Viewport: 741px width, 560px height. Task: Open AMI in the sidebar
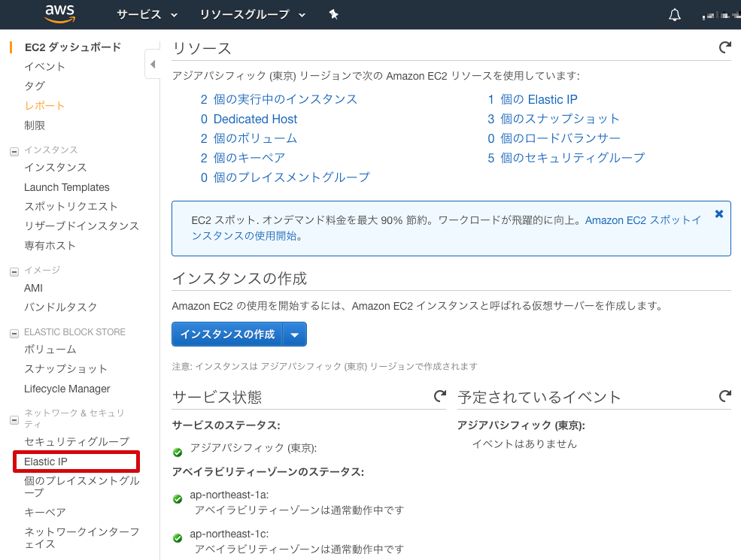[33, 288]
